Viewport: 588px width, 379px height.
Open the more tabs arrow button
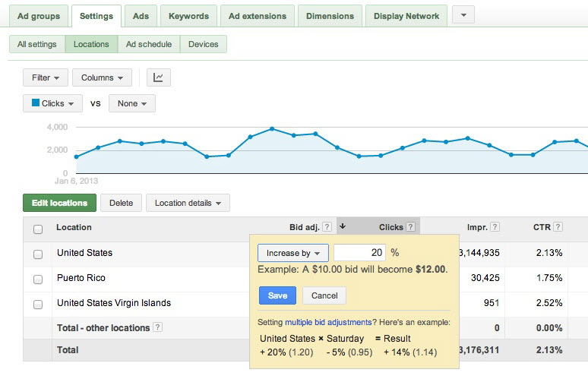pos(463,15)
